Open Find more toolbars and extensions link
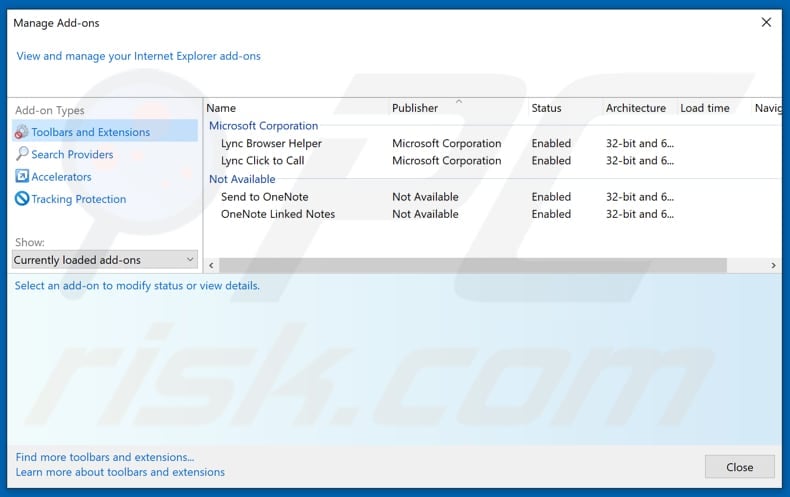 click(x=105, y=457)
